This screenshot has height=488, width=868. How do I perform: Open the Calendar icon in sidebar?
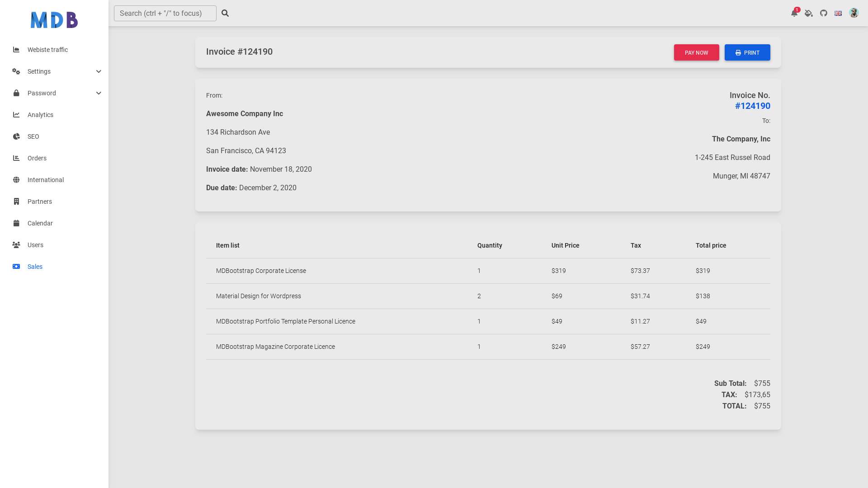(x=16, y=223)
